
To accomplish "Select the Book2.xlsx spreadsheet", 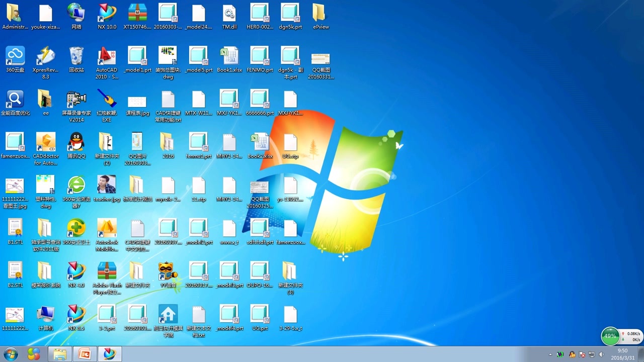I will tap(260, 146).
